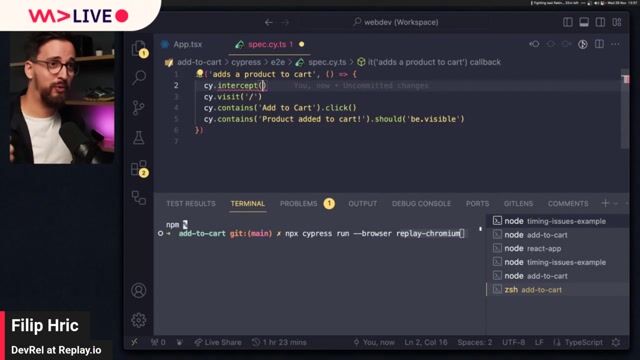Click the cy.intercept() code on line 2
The image size is (640, 360).
235,86
